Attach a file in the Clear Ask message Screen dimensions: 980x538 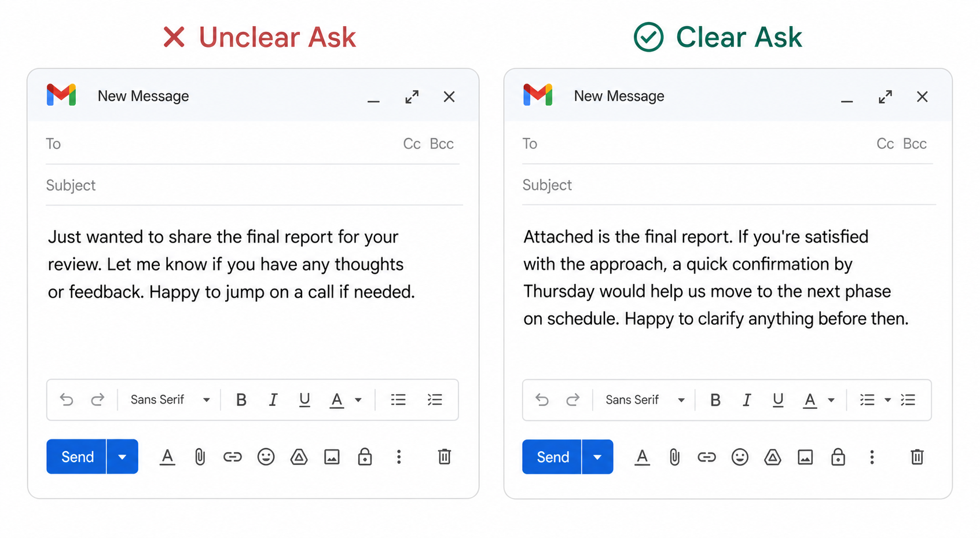(x=674, y=458)
